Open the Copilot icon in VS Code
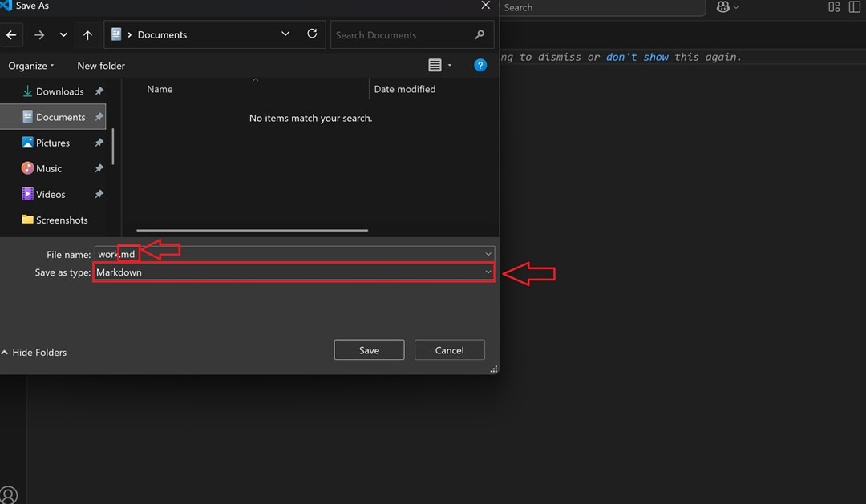The image size is (866, 504). 722,7
